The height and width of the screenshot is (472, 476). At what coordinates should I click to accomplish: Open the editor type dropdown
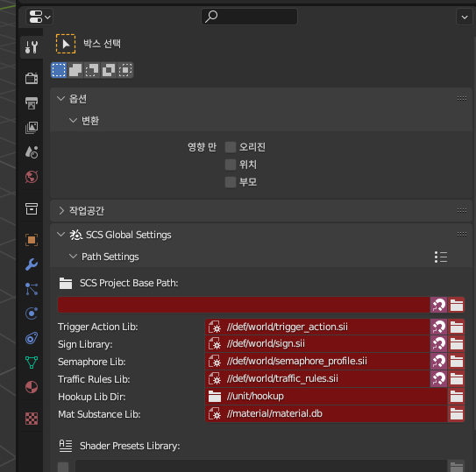click(39, 17)
